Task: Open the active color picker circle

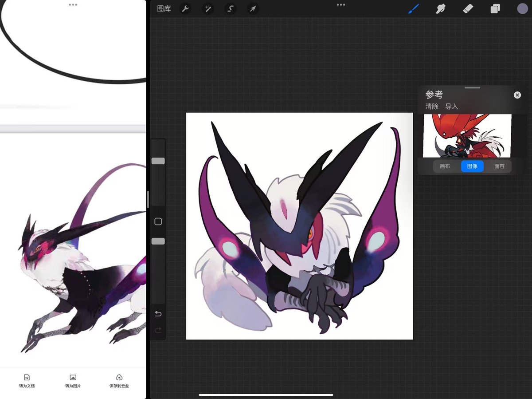Action: [522, 8]
